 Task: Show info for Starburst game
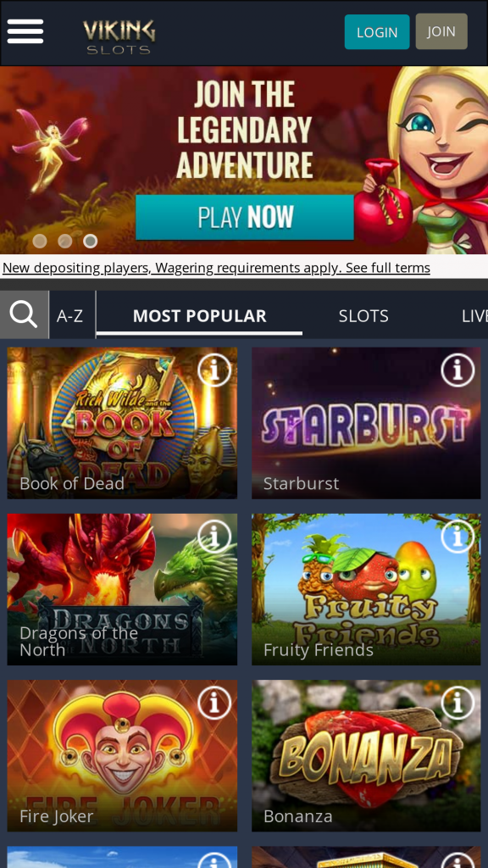tap(457, 370)
